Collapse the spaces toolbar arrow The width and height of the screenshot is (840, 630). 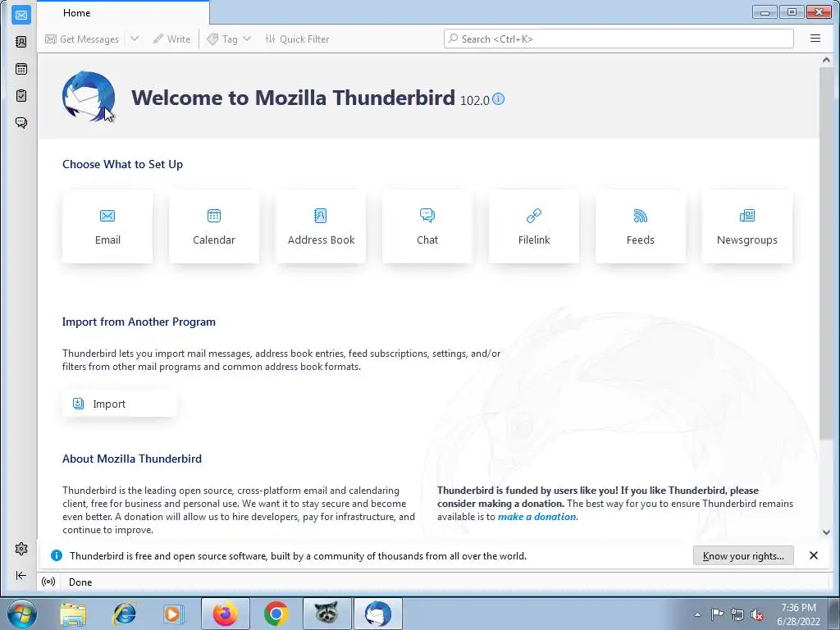click(x=21, y=575)
